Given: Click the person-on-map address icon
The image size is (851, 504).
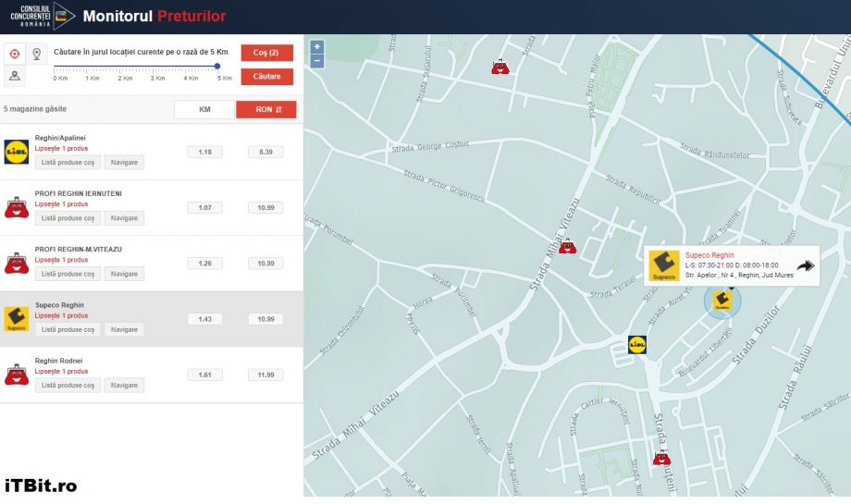Looking at the screenshot, I should [x=15, y=76].
